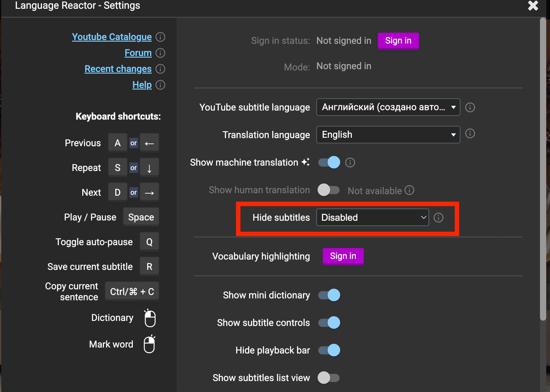Click the R key for Save current subtitle
Viewport: 550px width, 392px height.
[x=149, y=266]
